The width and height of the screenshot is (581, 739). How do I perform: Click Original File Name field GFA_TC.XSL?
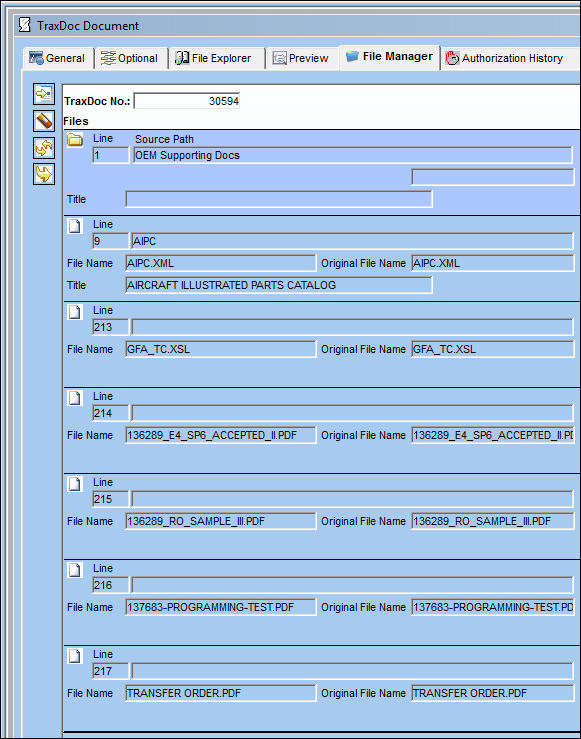pos(493,349)
